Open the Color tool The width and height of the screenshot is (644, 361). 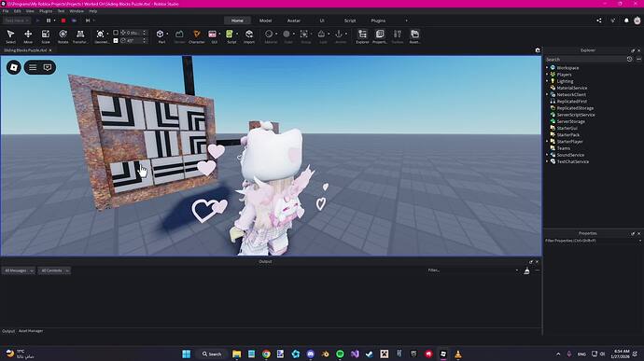[x=287, y=36]
